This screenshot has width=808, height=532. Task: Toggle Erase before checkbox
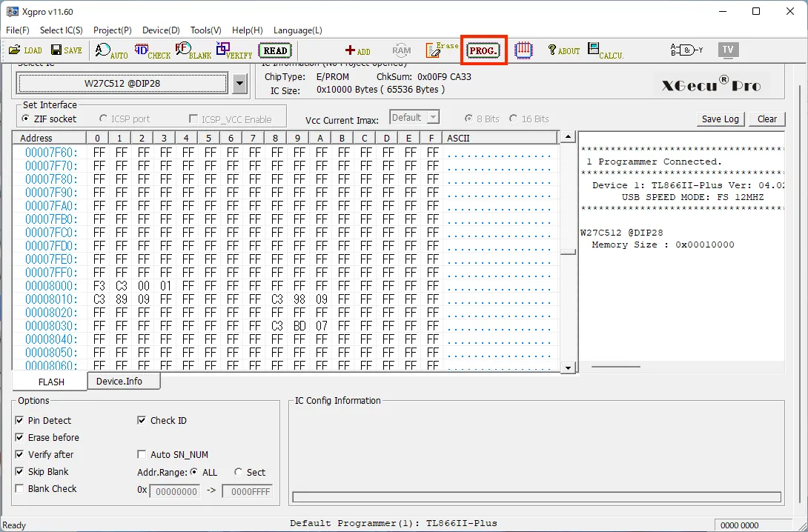click(19, 438)
